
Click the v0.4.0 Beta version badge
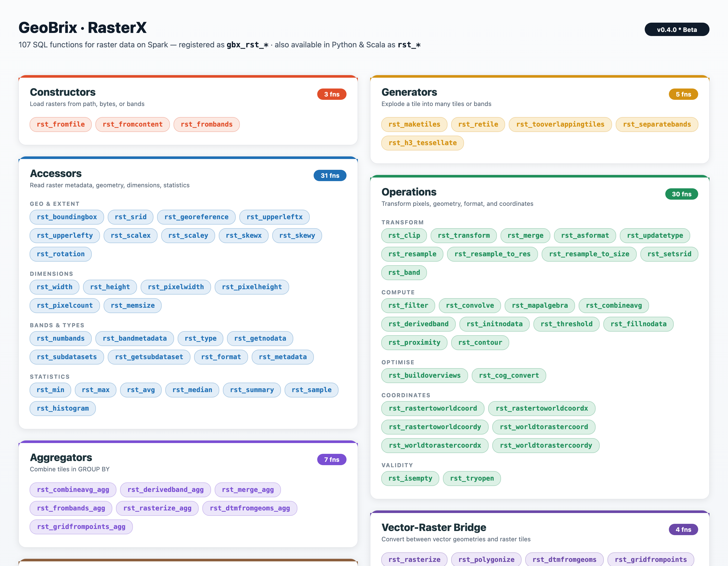677,29
